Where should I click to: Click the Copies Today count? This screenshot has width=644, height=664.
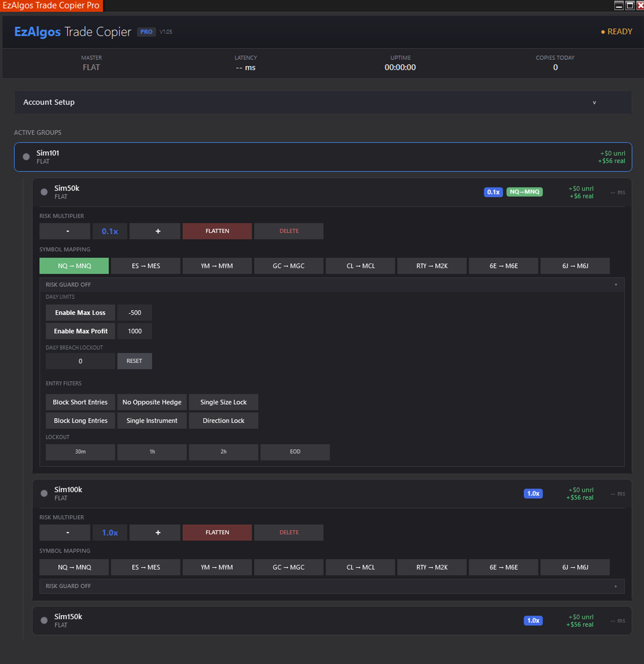point(555,67)
